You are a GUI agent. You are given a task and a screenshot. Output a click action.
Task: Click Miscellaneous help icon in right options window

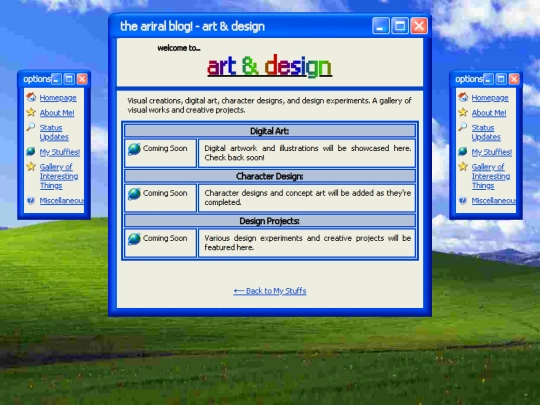[463, 200]
